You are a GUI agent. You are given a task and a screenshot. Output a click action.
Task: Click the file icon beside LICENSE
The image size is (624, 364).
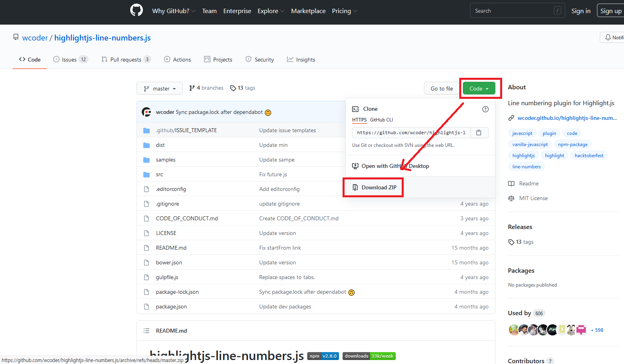(146, 233)
